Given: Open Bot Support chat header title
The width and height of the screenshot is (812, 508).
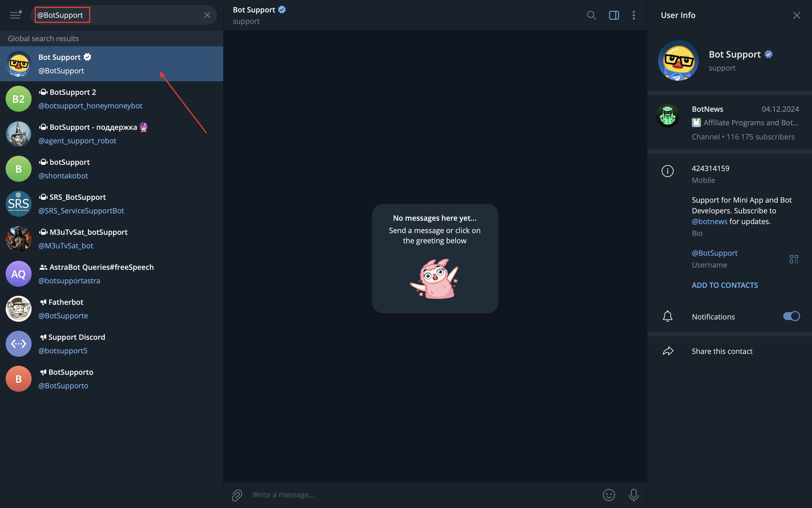Looking at the screenshot, I should pyautogui.click(x=254, y=10).
